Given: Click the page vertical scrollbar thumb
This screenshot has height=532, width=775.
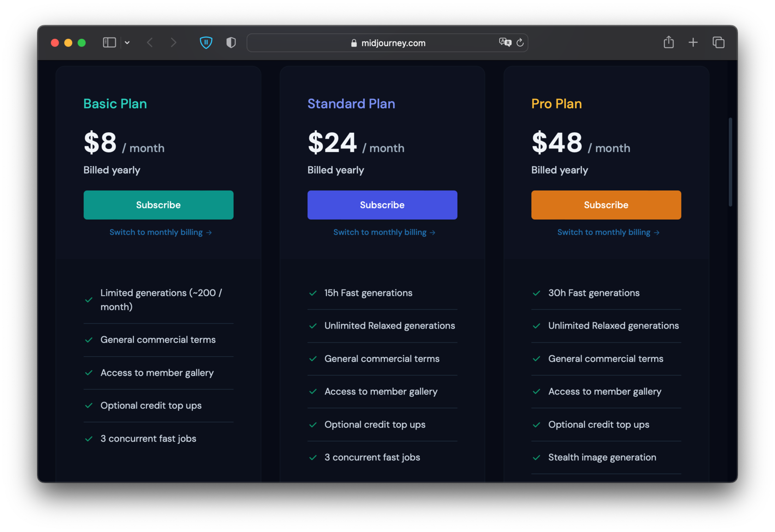Looking at the screenshot, I should 730,162.
